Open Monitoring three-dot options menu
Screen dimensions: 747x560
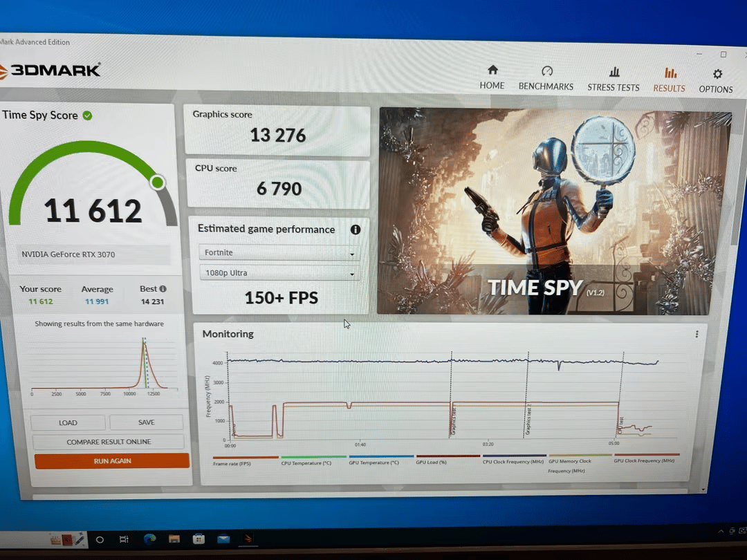pyautogui.click(x=697, y=335)
